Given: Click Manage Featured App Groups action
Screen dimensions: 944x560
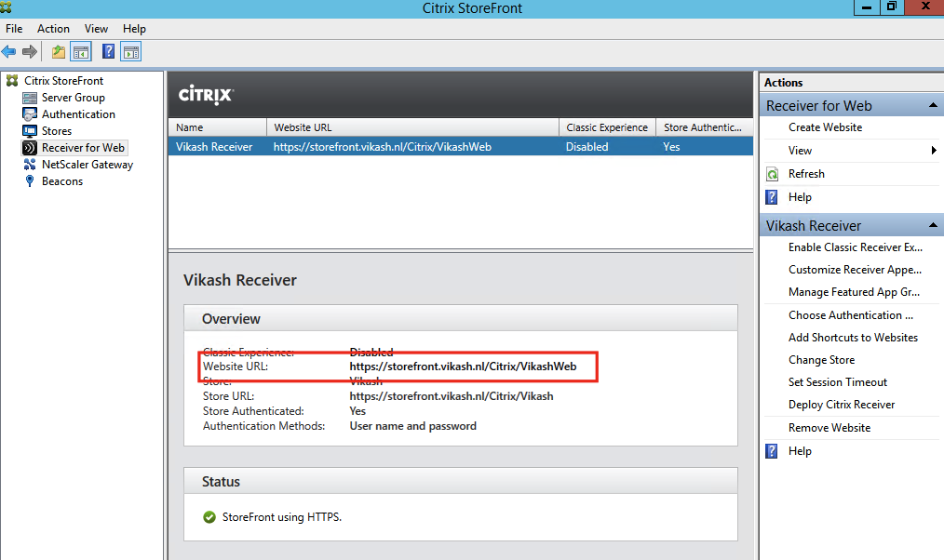Looking at the screenshot, I should coord(854,292).
